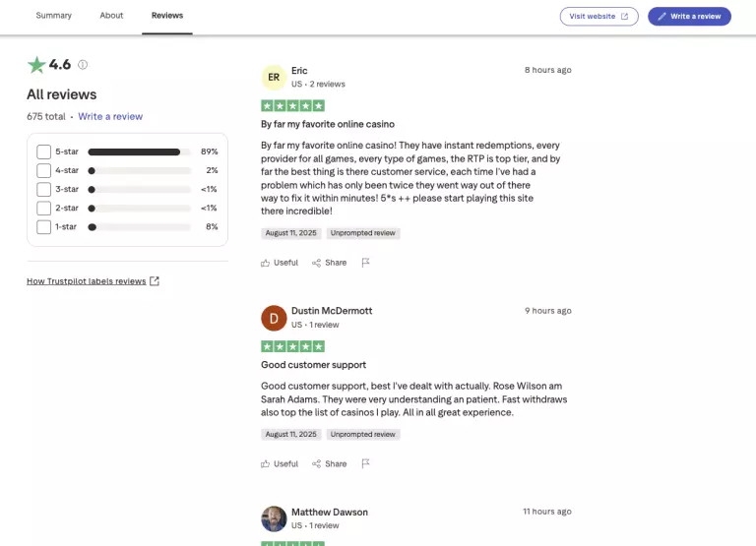
Task: Open the About tab
Action: (x=111, y=16)
